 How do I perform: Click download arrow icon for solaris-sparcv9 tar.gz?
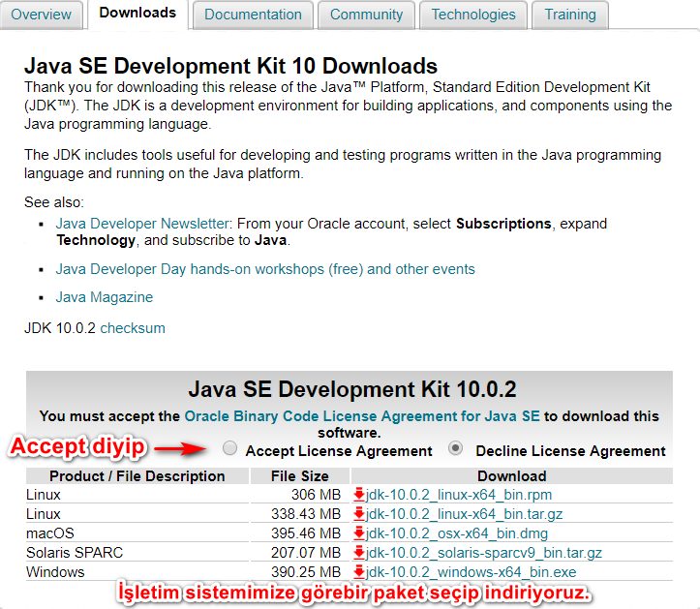[359, 553]
